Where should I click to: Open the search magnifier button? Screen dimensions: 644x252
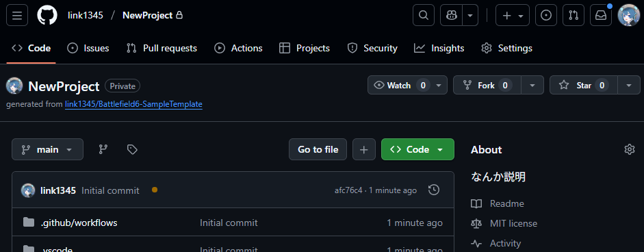tap(424, 15)
